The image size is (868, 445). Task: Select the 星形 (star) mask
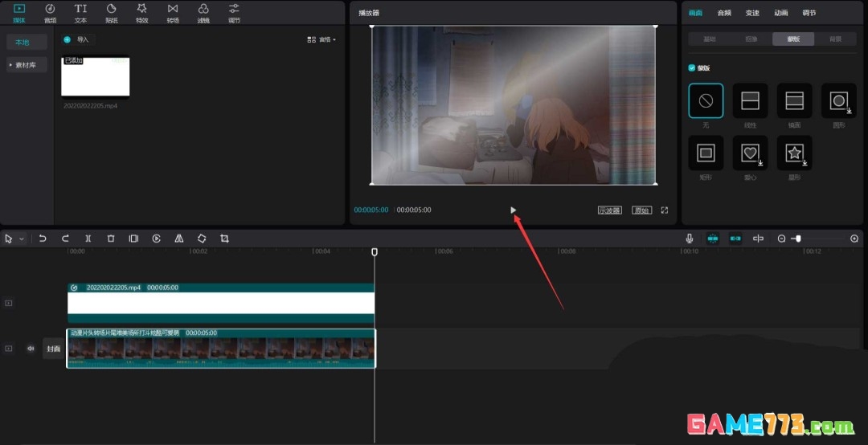coord(794,153)
